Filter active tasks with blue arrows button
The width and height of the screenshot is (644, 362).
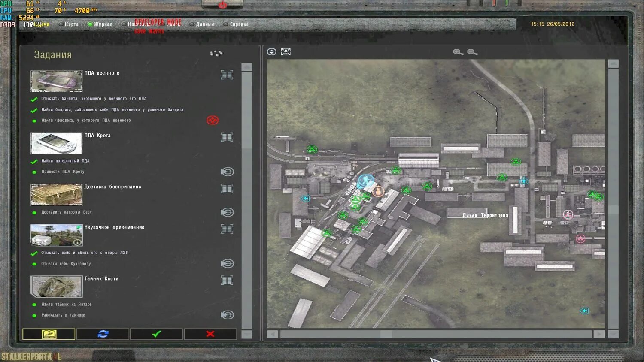[x=103, y=334]
